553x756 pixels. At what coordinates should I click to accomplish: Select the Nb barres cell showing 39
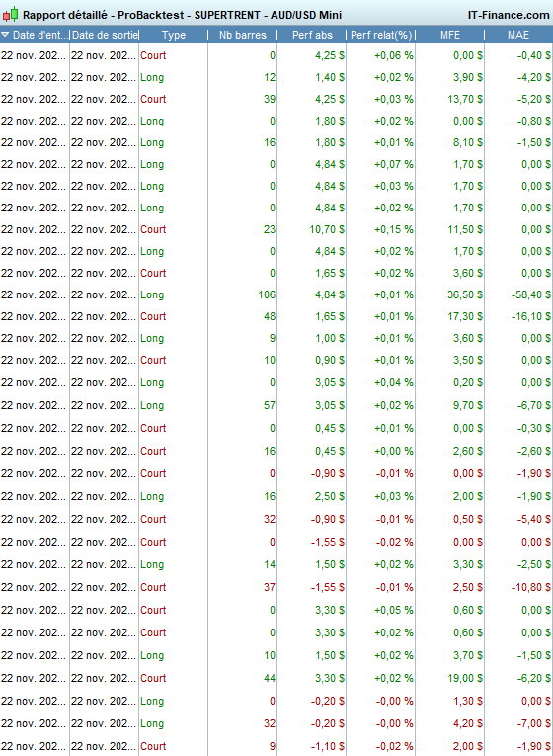pyautogui.click(x=270, y=99)
